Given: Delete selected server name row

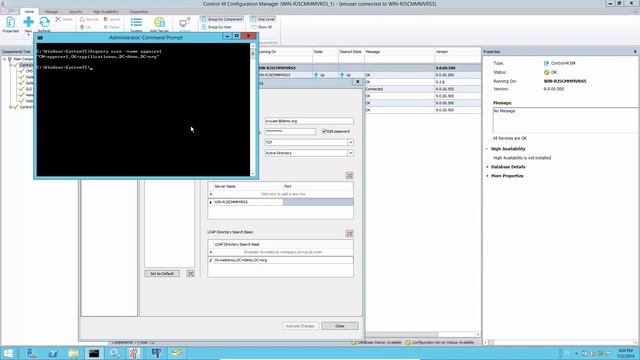Looking at the screenshot, I should coord(349,176).
